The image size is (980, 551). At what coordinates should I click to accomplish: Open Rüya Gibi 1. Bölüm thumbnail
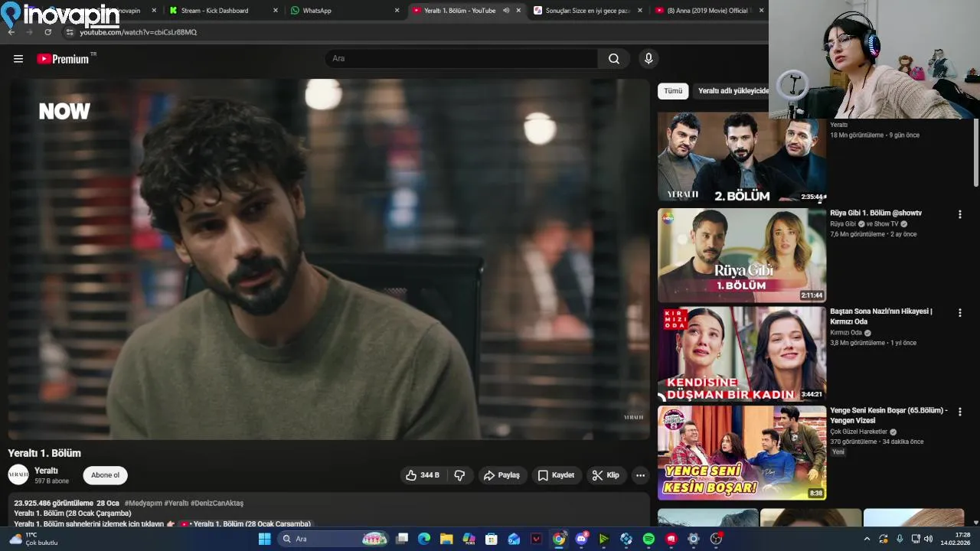(742, 256)
